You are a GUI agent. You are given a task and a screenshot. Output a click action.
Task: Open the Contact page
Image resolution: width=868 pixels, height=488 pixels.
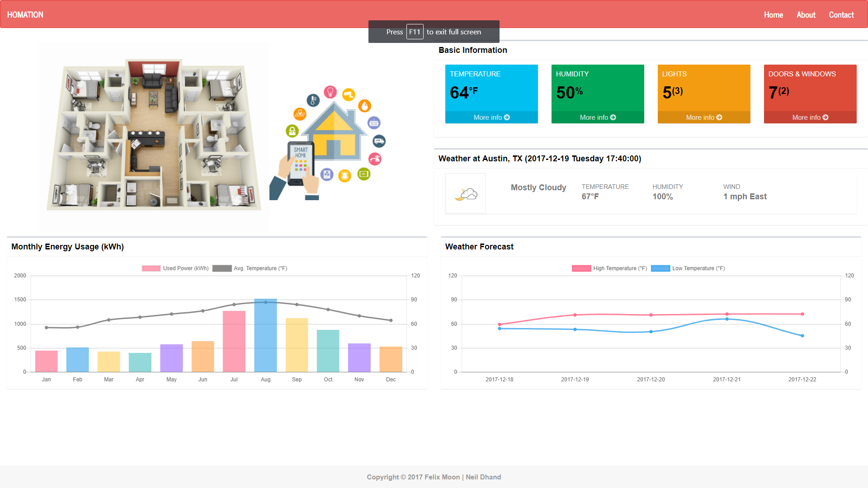pos(841,15)
